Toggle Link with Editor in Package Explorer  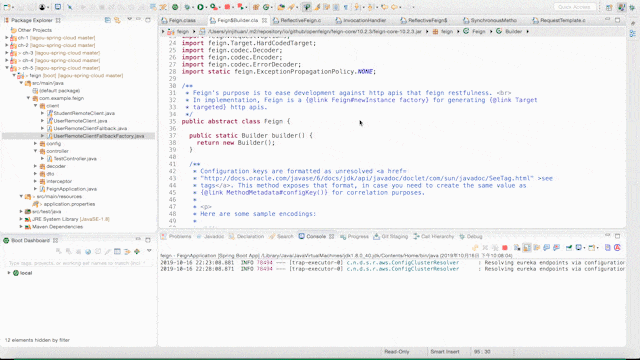click(118, 20)
